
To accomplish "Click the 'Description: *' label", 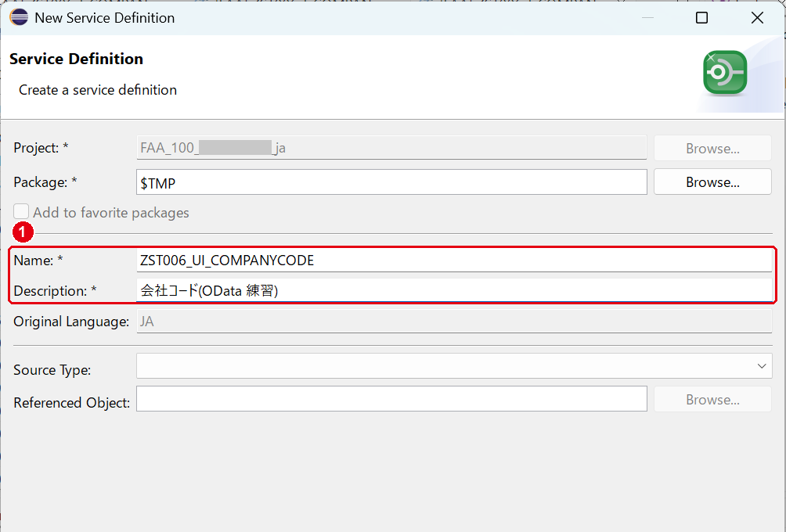I will coord(55,291).
